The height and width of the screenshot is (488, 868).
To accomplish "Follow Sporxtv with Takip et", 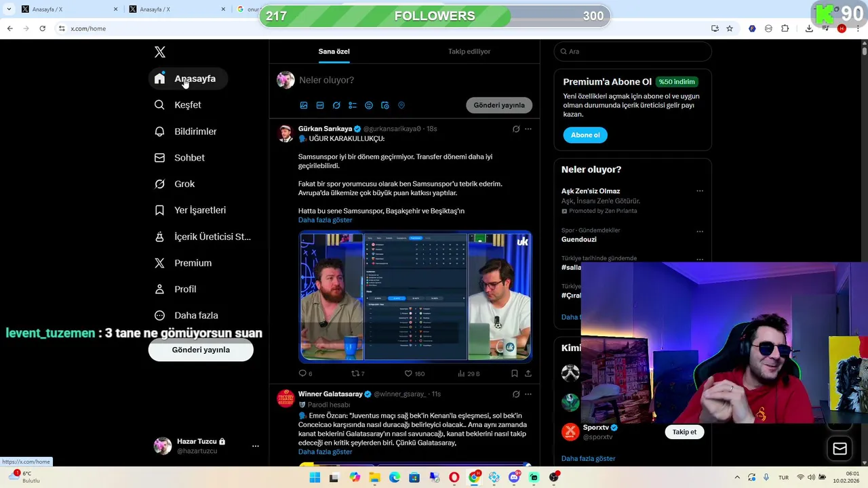I will click(684, 432).
